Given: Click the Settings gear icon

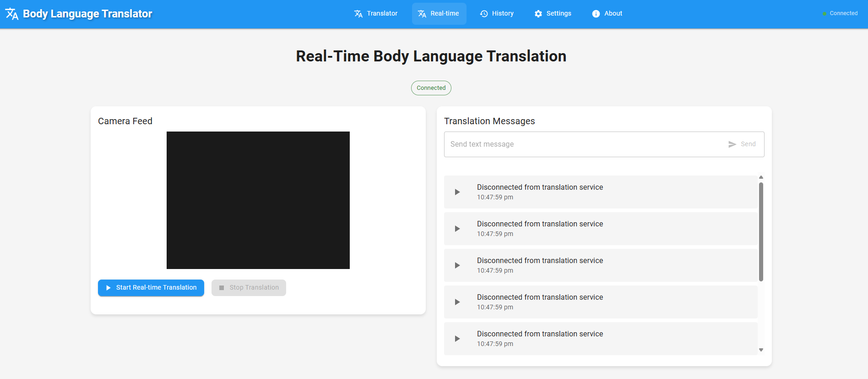Looking at the screenshot, I should (x=538, y=14).
